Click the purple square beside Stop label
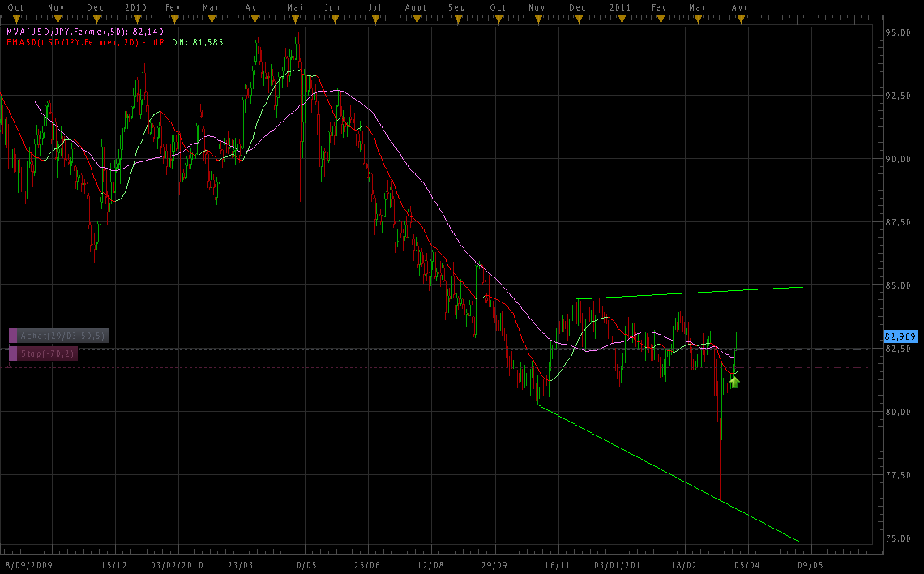The width and height of the screenshot is (924, 574). [x=13, y=353]
